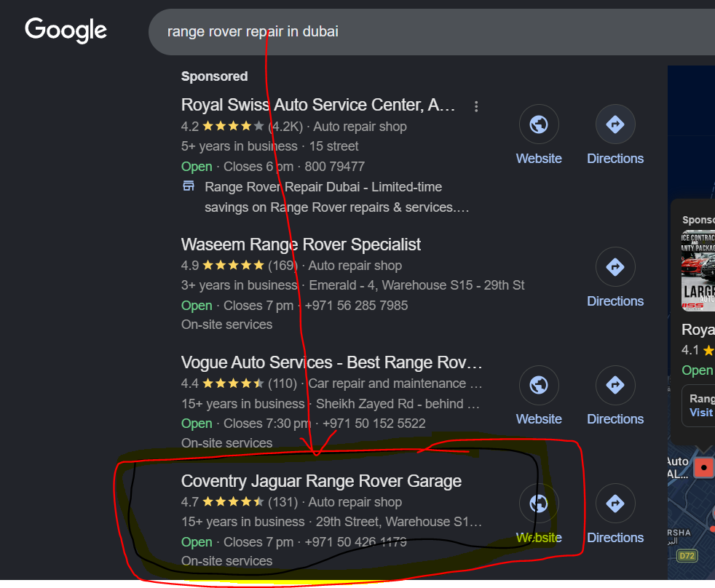Click Vogue Auto Directions arrow icon

point(615,385)
